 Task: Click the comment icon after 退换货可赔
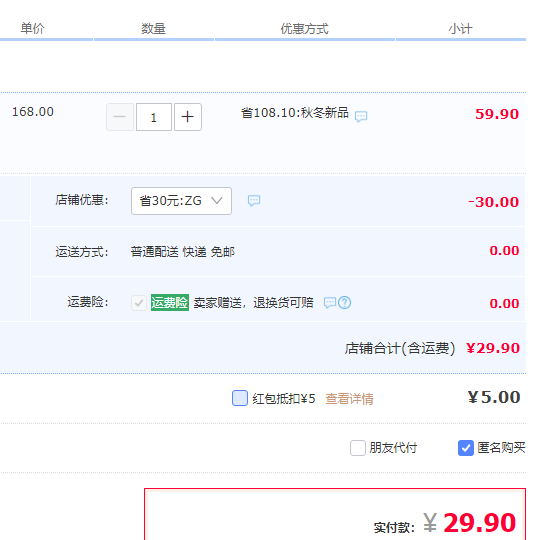(330, 302)
